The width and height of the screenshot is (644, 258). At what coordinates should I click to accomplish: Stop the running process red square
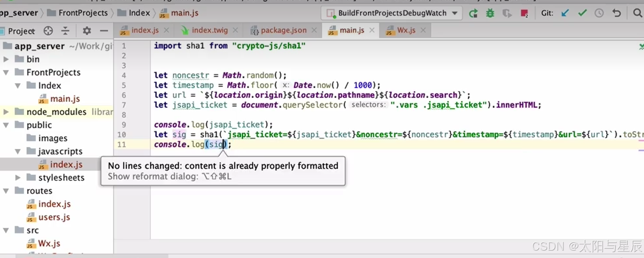[x=524, y=13]
